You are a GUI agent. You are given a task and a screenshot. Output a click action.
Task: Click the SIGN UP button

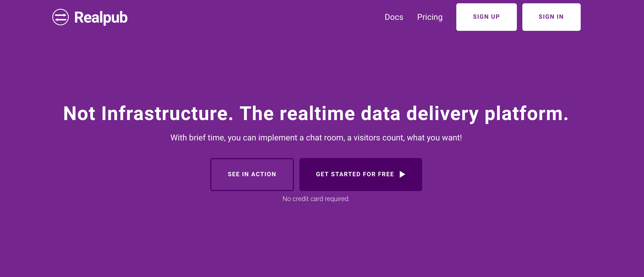(x=486, y=17)
